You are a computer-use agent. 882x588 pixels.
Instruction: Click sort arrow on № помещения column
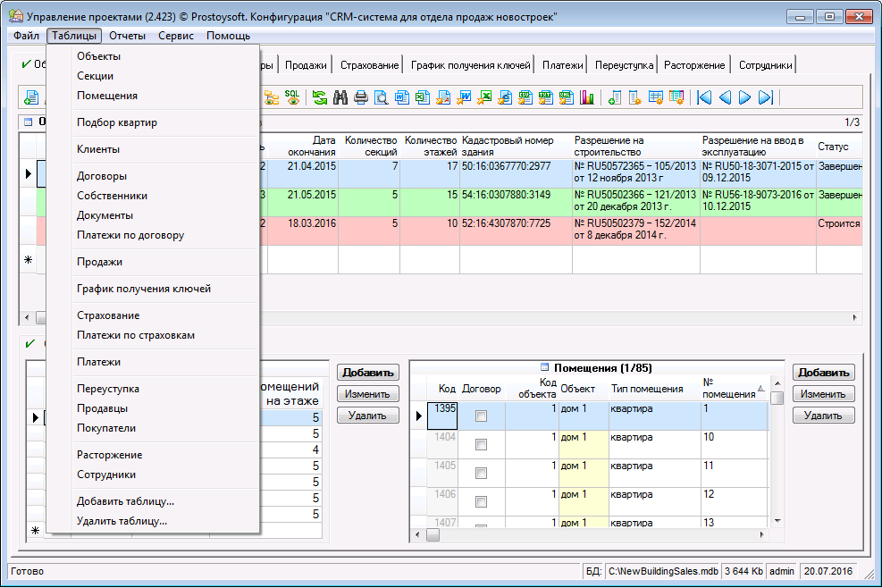761,389
